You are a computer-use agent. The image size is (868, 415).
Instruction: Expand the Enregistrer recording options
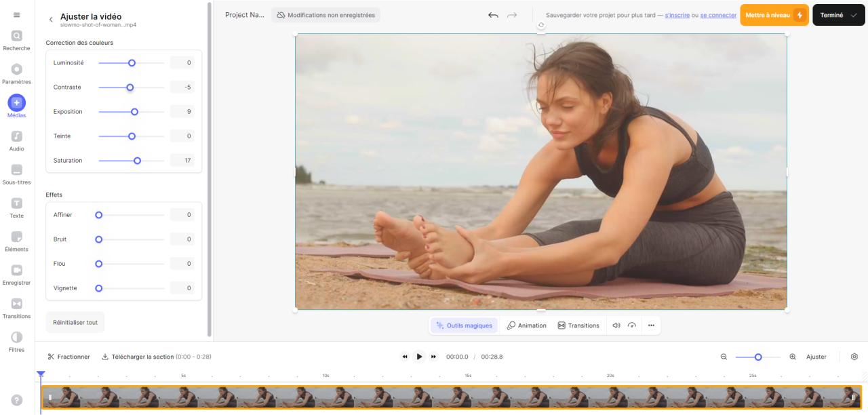pos(16,271)
